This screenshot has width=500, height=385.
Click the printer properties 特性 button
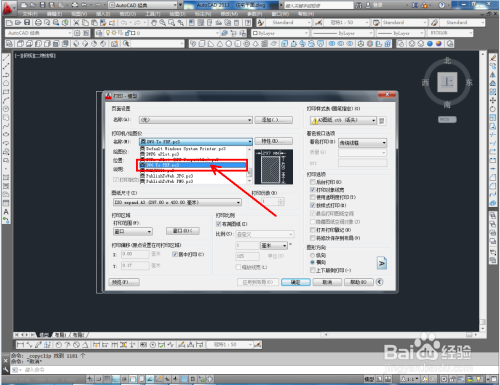click(274, 141)
